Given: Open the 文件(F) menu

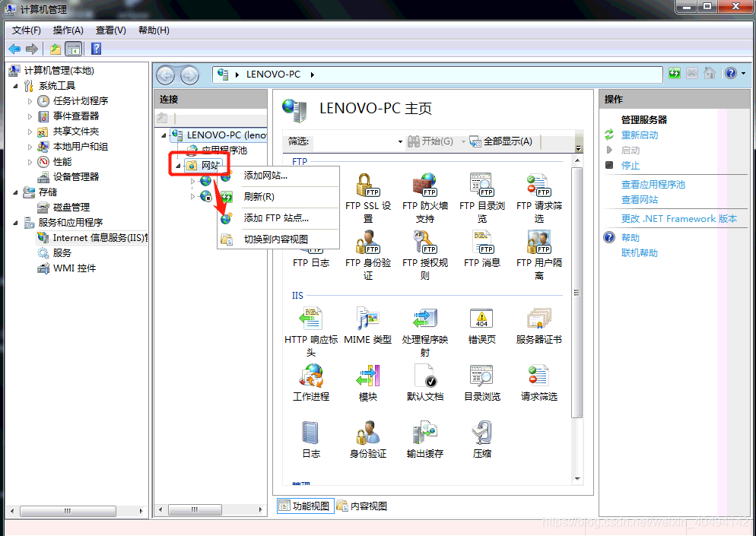Looking at the screenshot, I should click(x=27, y=30).
